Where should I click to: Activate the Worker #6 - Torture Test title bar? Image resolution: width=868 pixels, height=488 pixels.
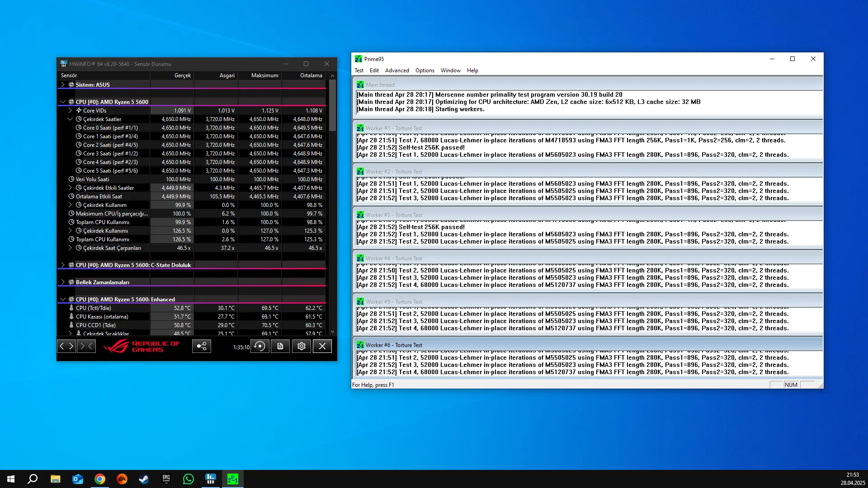[587, 345]
